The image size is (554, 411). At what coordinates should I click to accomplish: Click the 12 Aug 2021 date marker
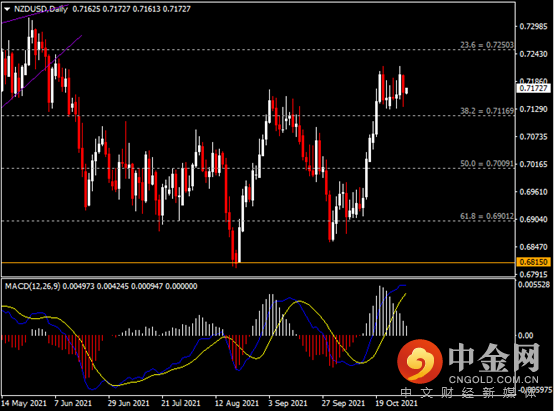237,403
